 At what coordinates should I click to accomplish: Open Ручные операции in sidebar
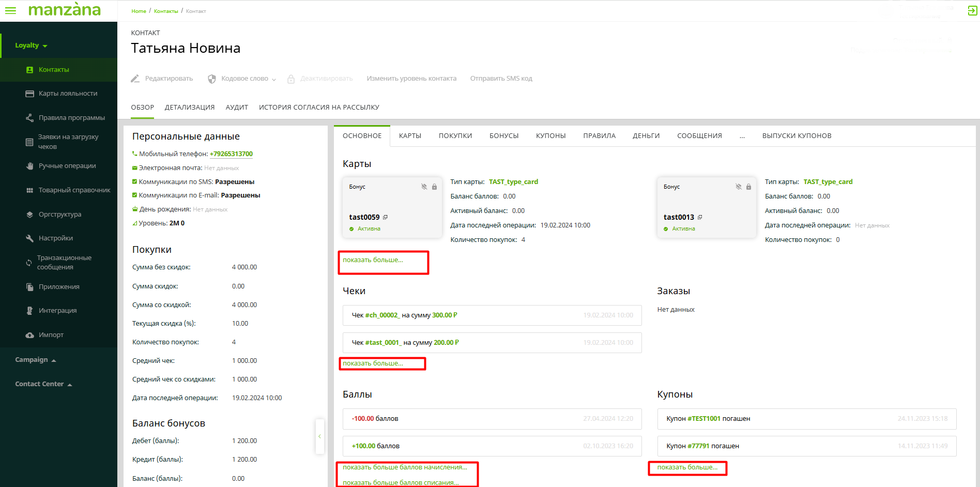(67, 166)
